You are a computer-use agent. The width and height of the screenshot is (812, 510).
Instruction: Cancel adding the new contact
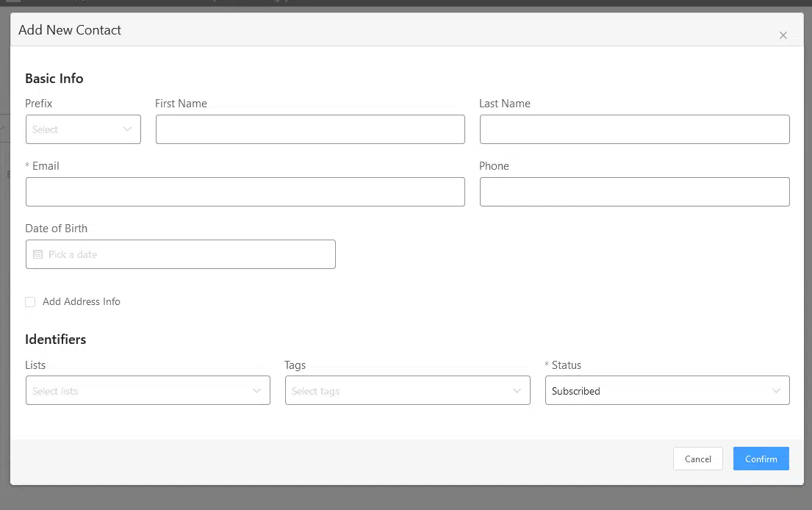tap(698, 459)
